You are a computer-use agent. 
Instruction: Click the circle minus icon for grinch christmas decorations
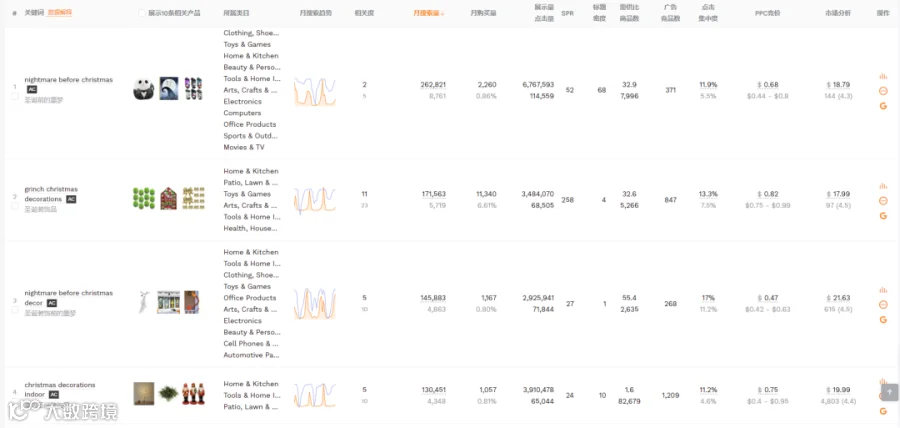[883, 201]
